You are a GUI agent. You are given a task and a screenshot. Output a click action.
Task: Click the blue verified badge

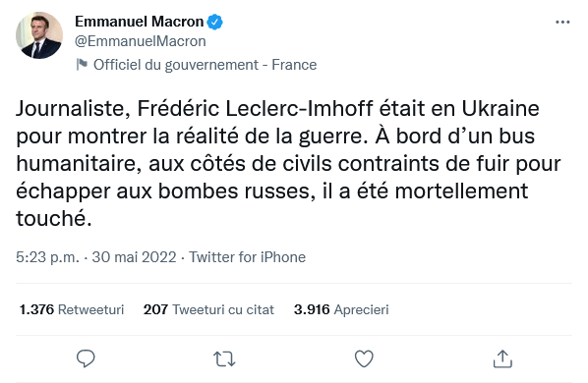(215, 22)
